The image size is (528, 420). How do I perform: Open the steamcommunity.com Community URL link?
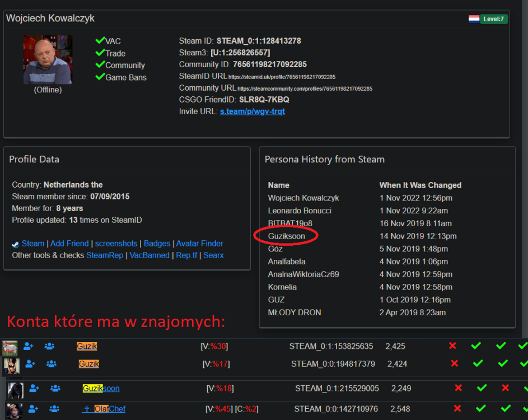pos(305,89)
